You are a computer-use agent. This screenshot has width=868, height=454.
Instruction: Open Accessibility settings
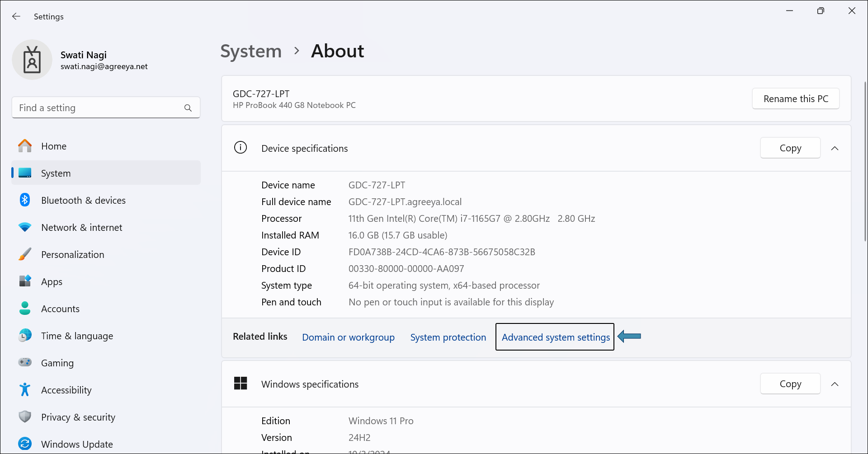pos(106,390)
